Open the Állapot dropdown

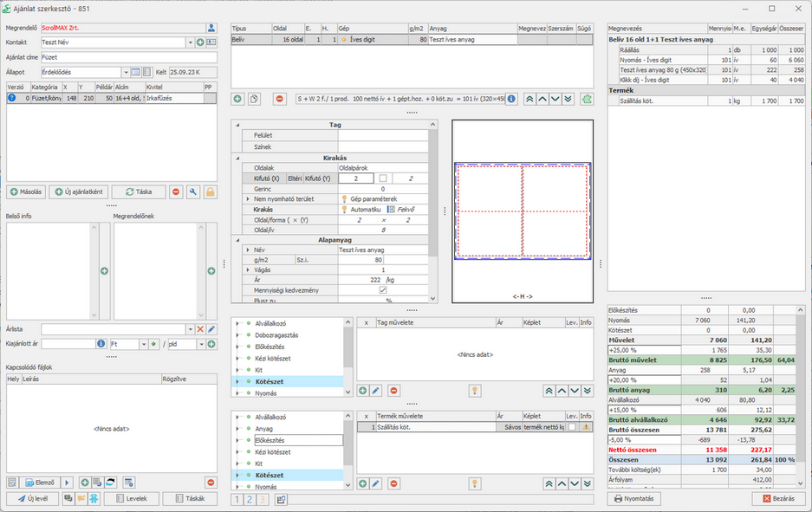pyautogui.click(x=125, y=72)
